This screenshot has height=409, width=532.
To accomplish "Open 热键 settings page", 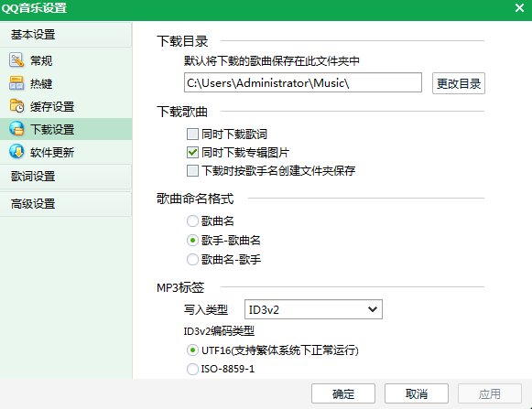I will tap(66, 83).
